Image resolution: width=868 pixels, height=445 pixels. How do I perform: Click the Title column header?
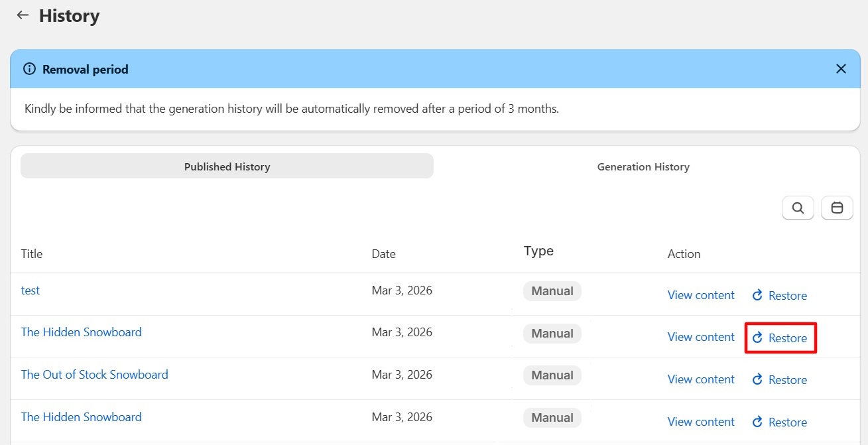pos(32,253)
